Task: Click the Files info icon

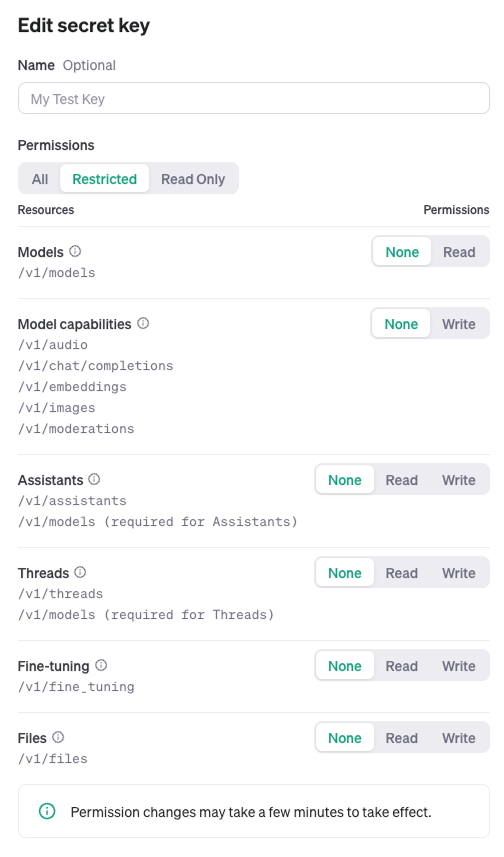Action: click(x=58, y=737)
